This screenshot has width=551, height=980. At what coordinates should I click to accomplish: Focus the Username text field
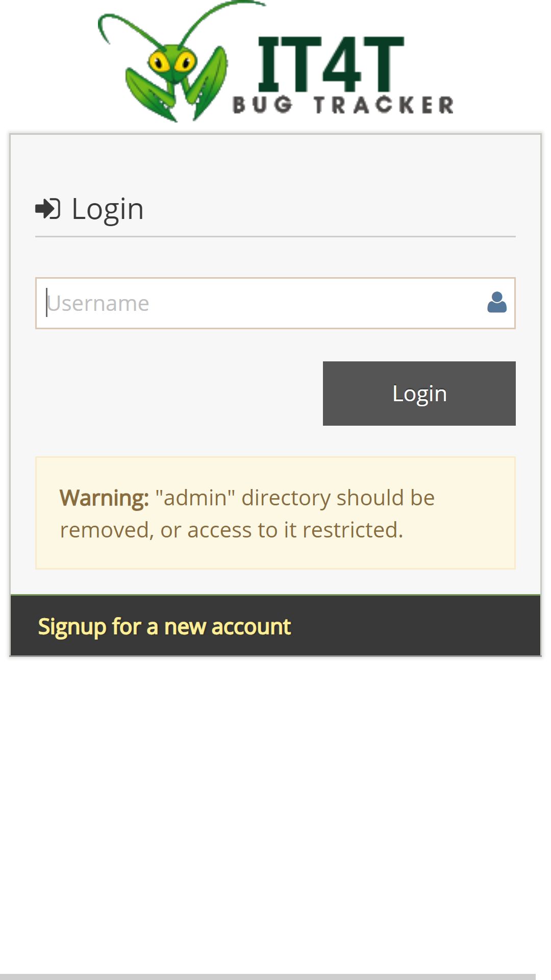pos(275,303)
